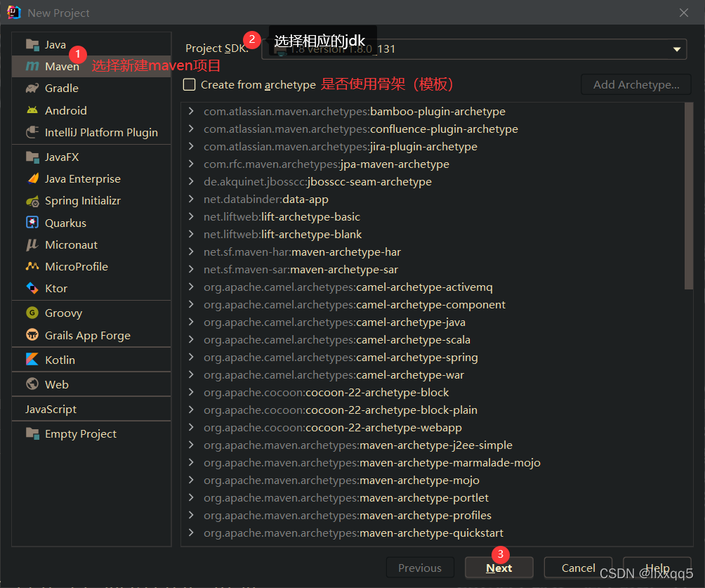705x588 pixels.
Task: Select camel-archetype-component row
Action: point(433,305)
